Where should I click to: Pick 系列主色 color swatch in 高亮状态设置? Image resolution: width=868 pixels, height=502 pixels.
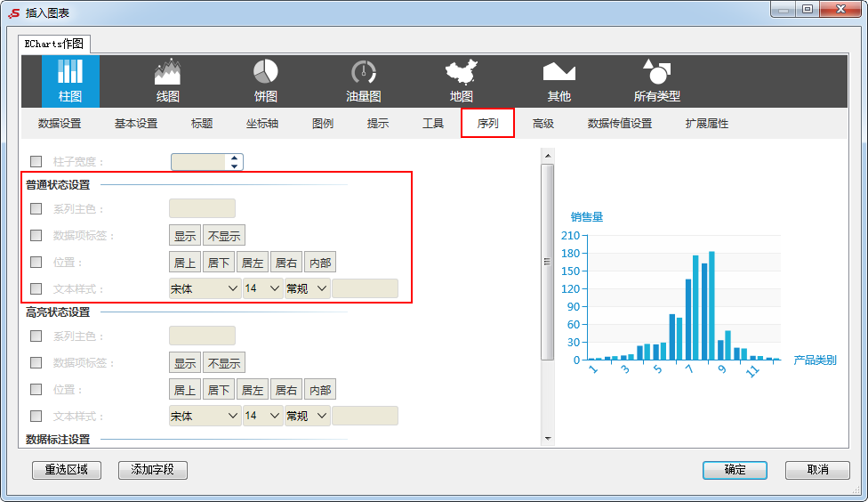pos(202,336)
